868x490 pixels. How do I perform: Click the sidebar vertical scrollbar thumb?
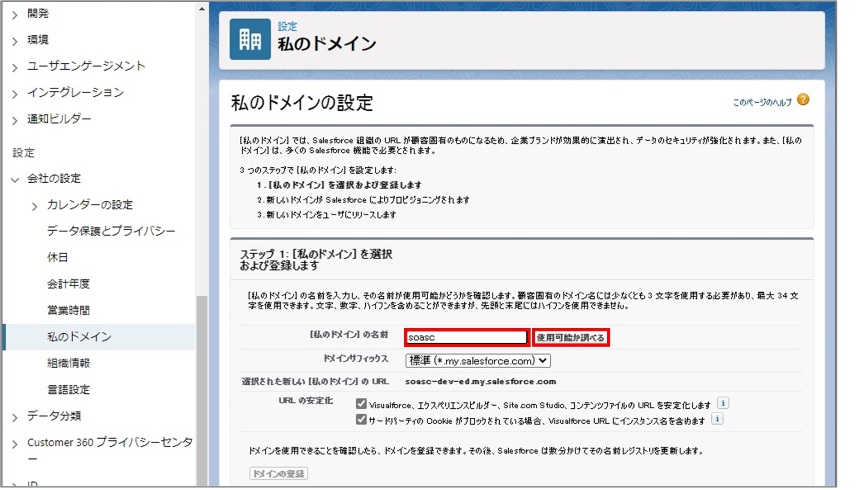click(x=202, y=390)
